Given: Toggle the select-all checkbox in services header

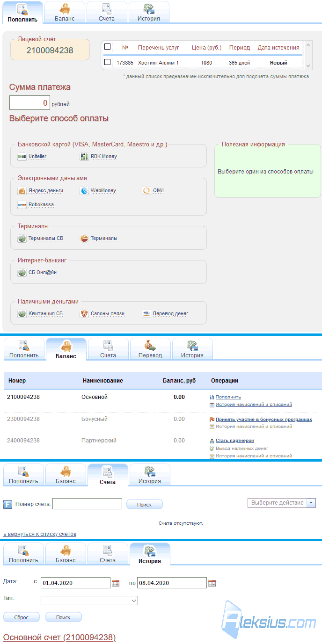Looking at the screenshot, I should pyautogui.click(x=108, y=47).
